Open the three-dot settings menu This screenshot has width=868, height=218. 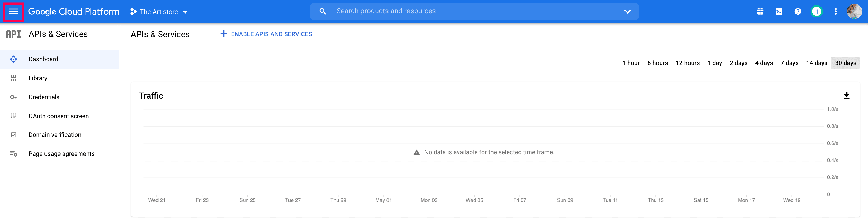[x=835, y=12]
